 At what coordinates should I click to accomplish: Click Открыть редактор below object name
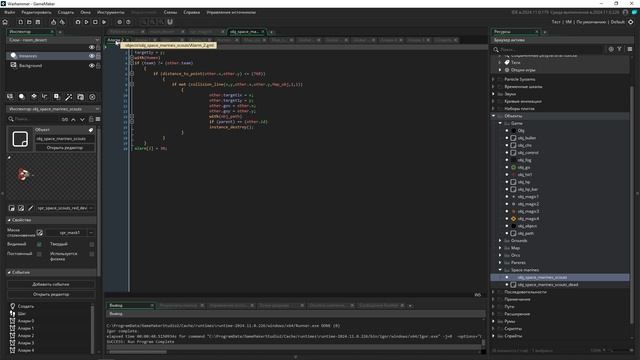point(65,148)
